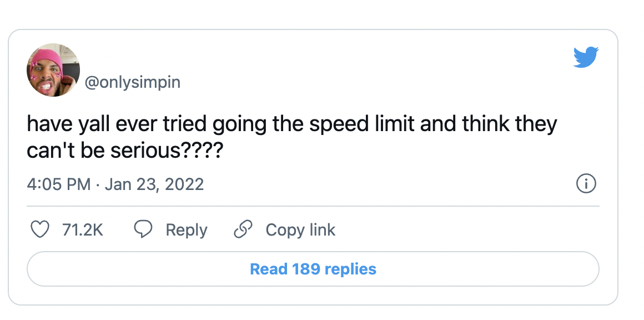Click inside the Read 189 replies pill
Screen dimensions: 644x320
pos(313,269)
